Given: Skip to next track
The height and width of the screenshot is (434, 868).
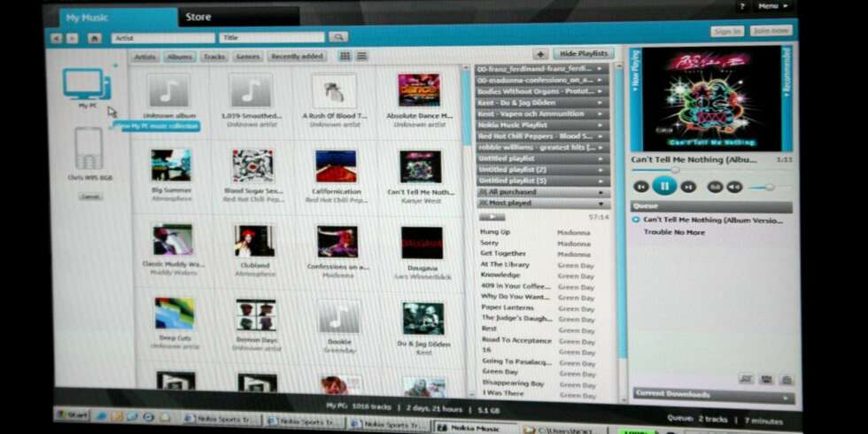Looking at the screenshot, I should point(688,187).
